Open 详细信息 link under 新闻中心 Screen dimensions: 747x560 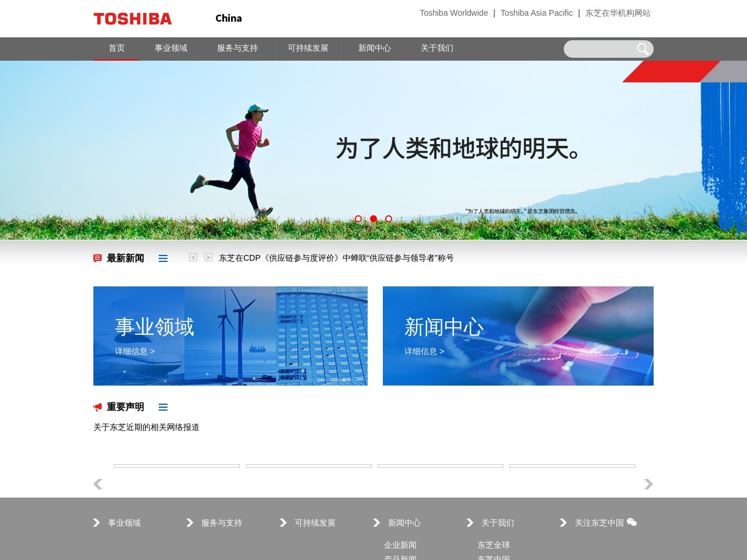click(424, 351)
